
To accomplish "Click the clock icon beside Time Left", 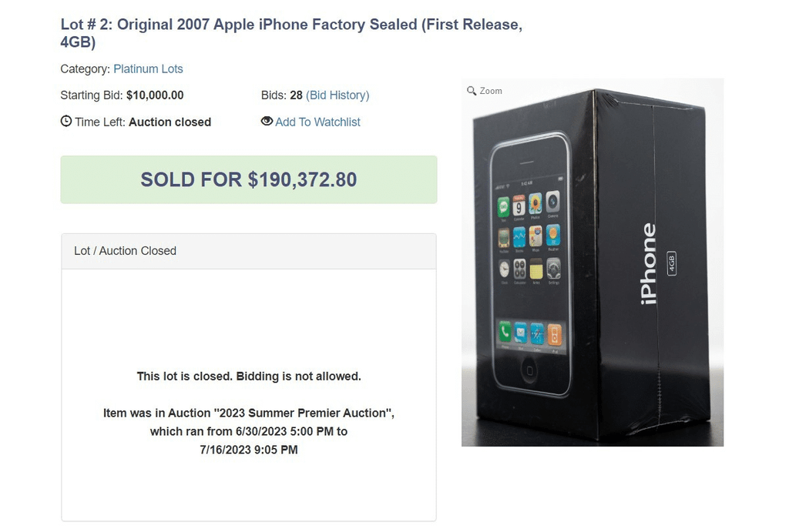I will [65, 121].
